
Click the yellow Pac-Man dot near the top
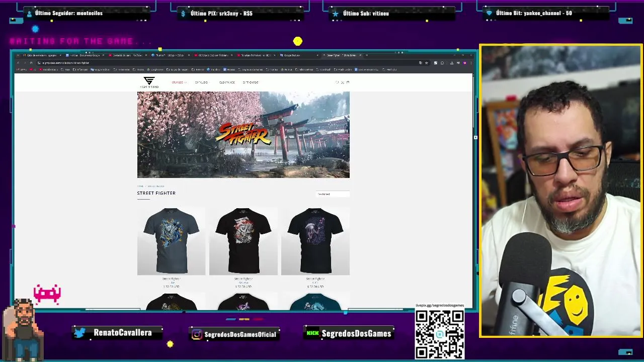coord(298,41)
